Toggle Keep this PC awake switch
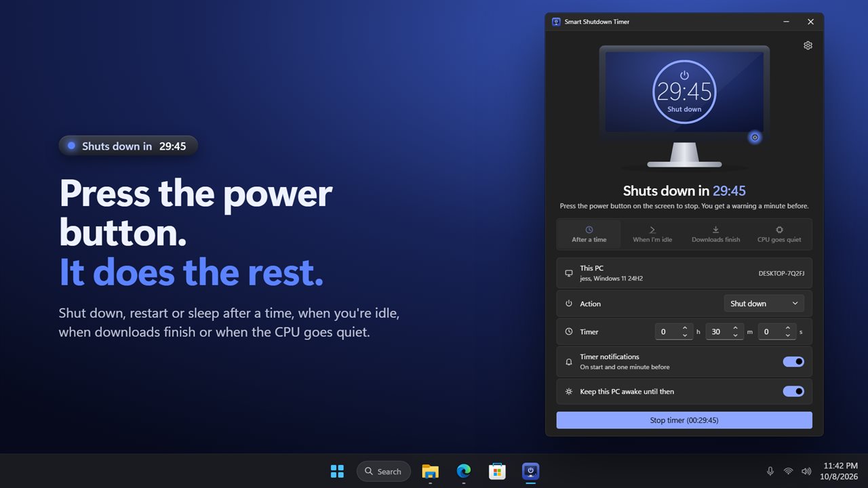The image size is (868, 488). (x=793, y=391)
